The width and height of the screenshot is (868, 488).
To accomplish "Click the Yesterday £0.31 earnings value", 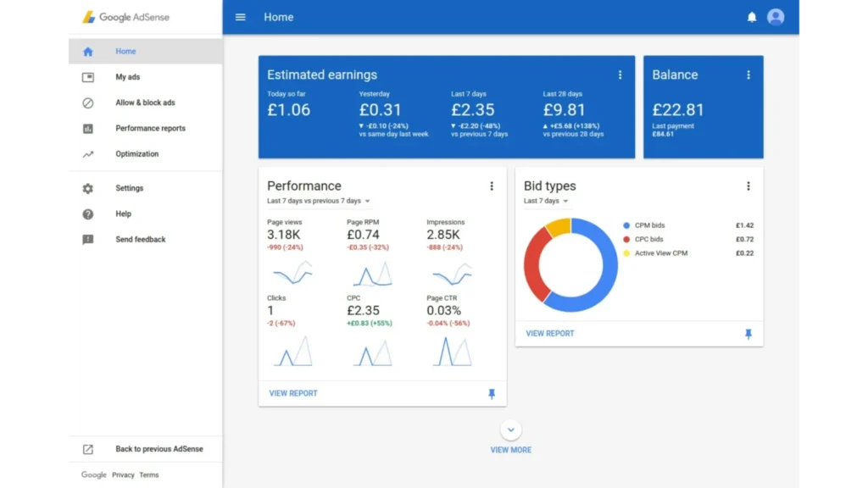I will [381, 109].
